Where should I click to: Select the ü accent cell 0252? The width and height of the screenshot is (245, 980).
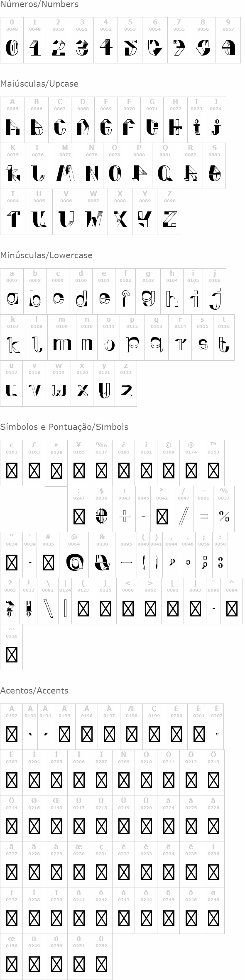[x=101, y=957]
